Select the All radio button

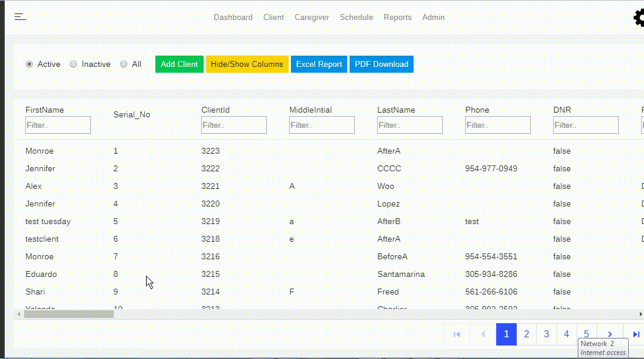124,64
